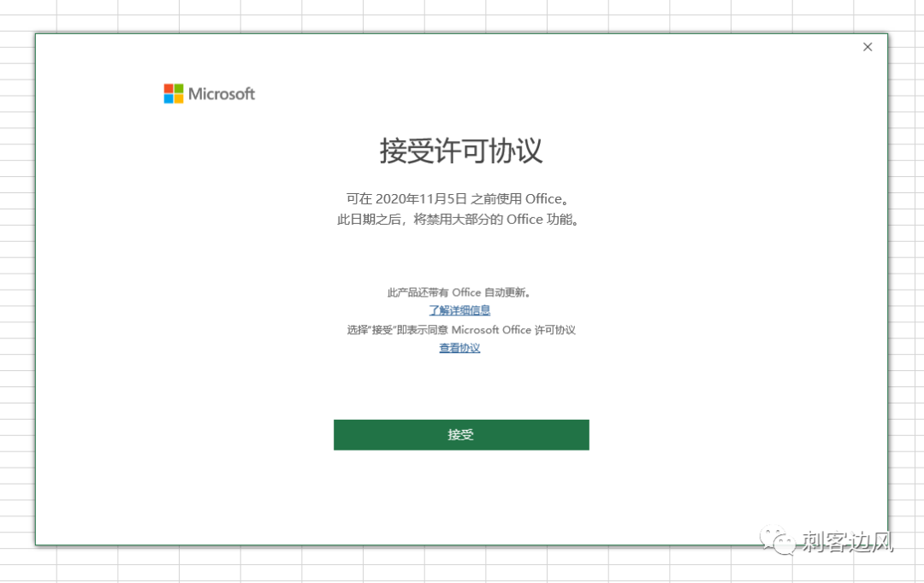
Task: Close the license agreement dialog
Action: coord(868,47)
